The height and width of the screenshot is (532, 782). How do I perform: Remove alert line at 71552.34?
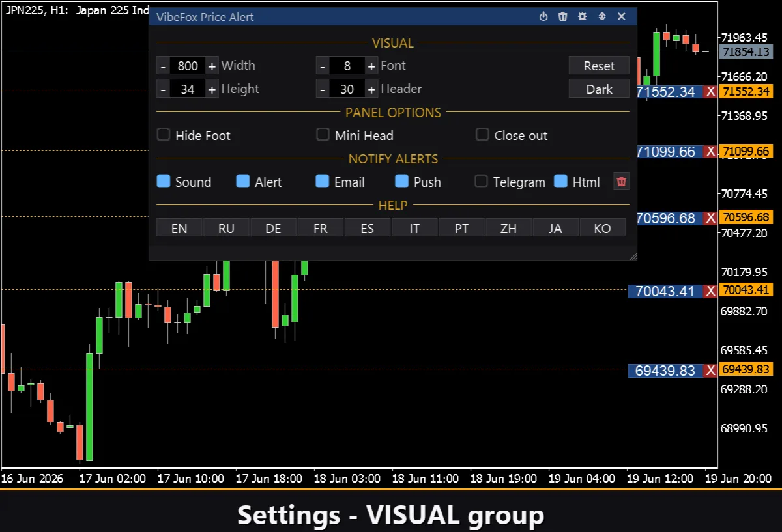[712, 92]
